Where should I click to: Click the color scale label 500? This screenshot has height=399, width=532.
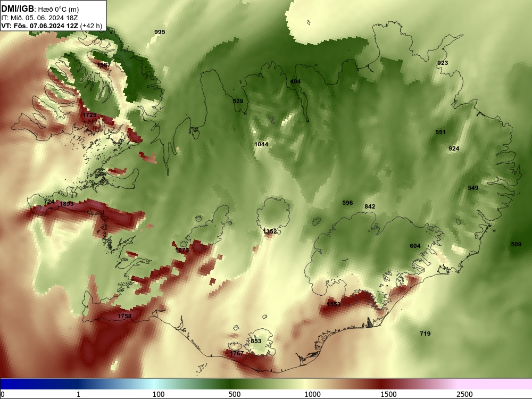(235, 394)
